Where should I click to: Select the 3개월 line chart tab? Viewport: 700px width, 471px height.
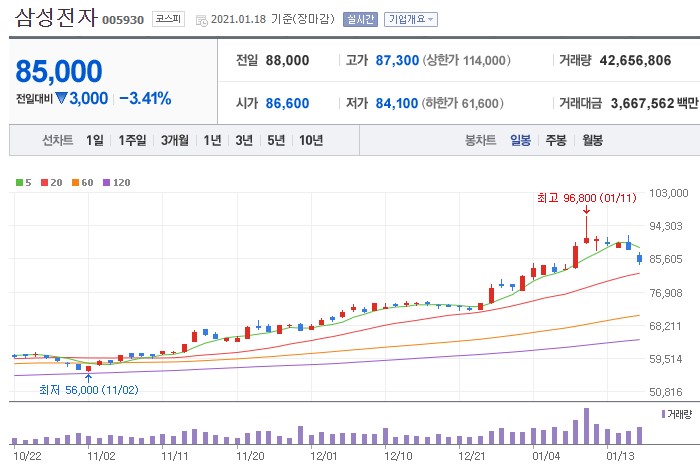175,140
